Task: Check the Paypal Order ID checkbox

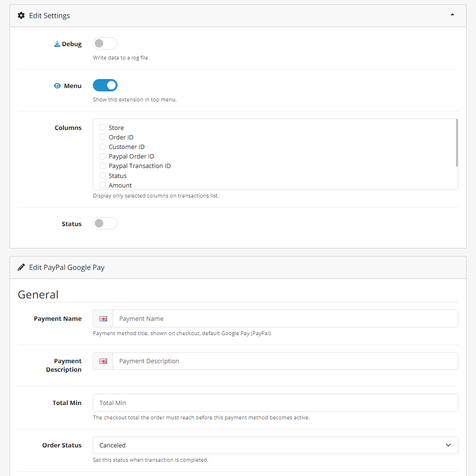Action: 102,156
